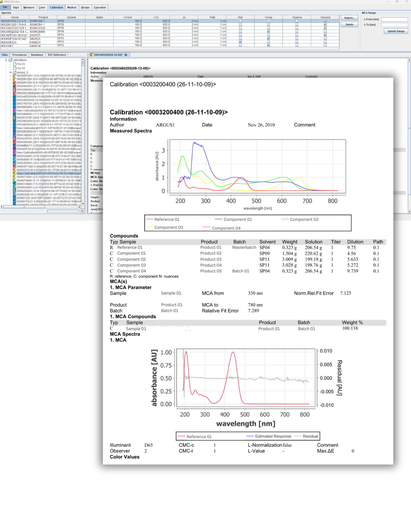Click the file tree horizontal scrollbar thumb

click(24, 207)
